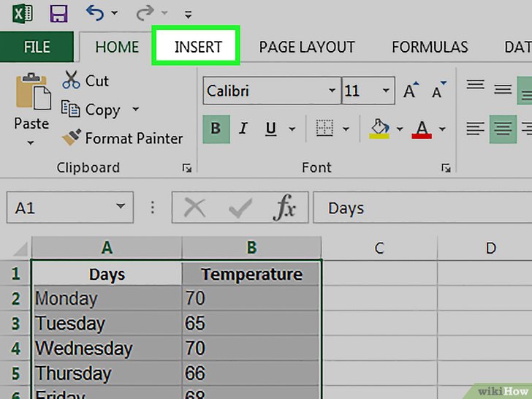Open the PAGE LAYOUT tab
Screen dimensions: 532x399
pos(307,47)
